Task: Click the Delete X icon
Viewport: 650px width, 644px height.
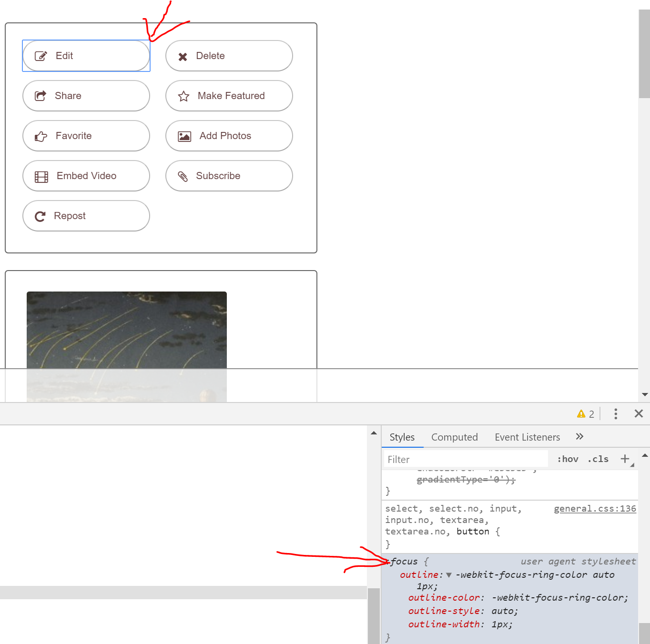Action: click(x=183, y=57)
